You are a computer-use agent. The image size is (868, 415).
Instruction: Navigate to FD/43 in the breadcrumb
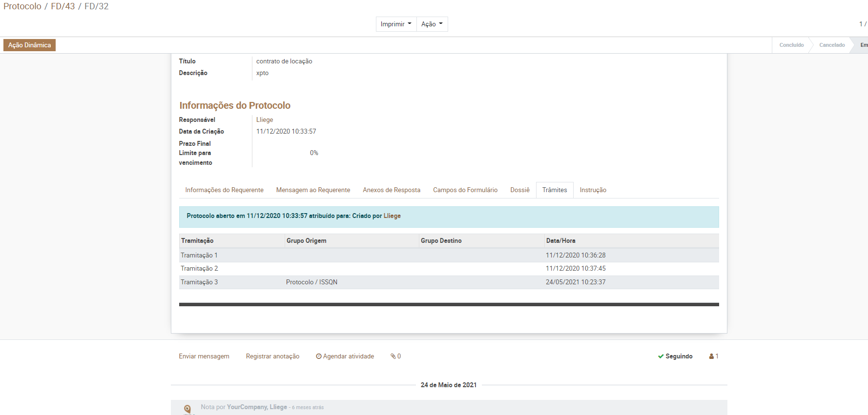click(x=63, y=6)
